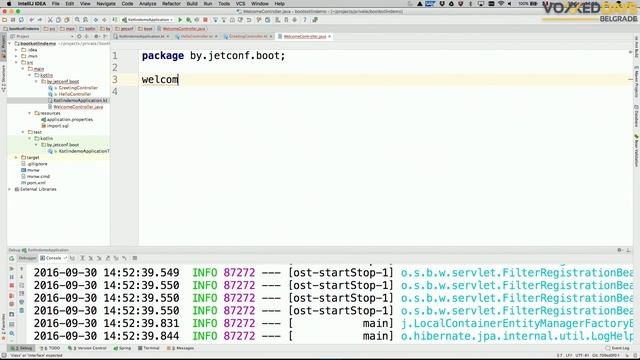Click Apple menu icon
The image size is (640, 360).
(9, 4)
